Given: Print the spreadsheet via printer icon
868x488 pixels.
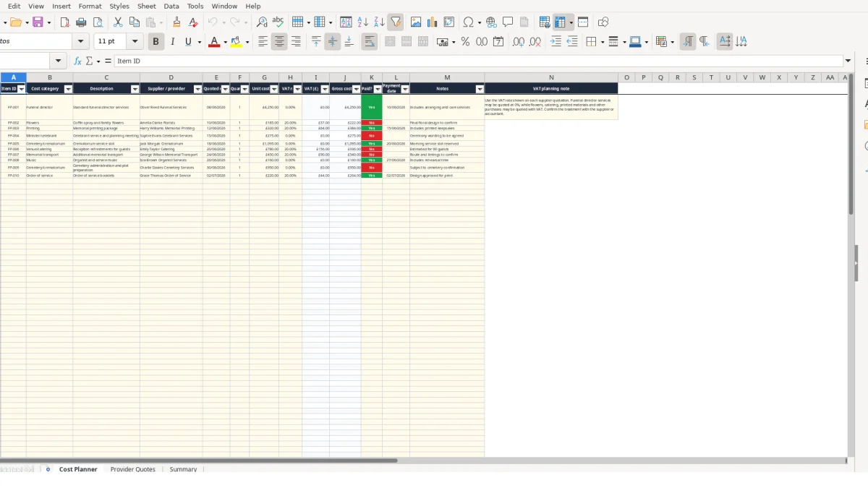Looking at the screenshot, I should click(81, 22).
